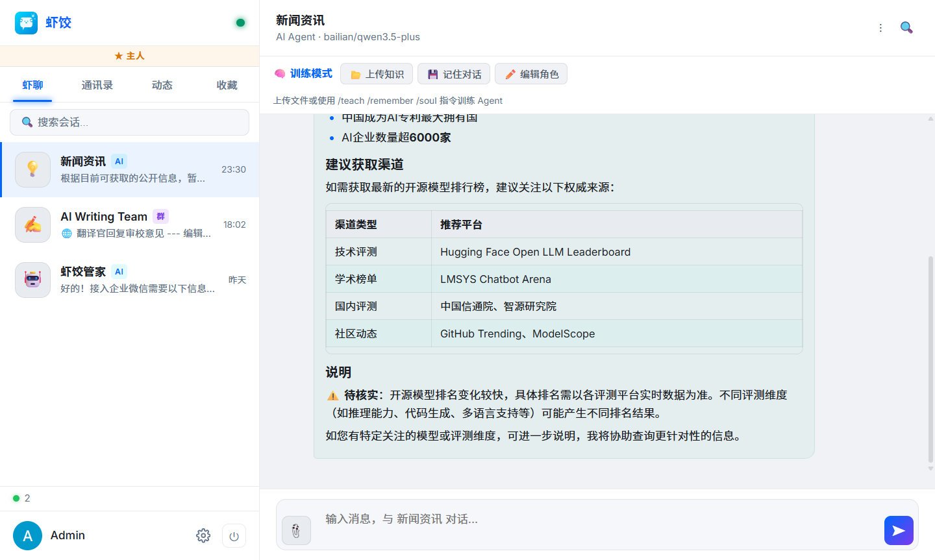This screenshot has width=935, height=560.
Task: Click the 上传知识 upload button
Action: tap(377, 74)
